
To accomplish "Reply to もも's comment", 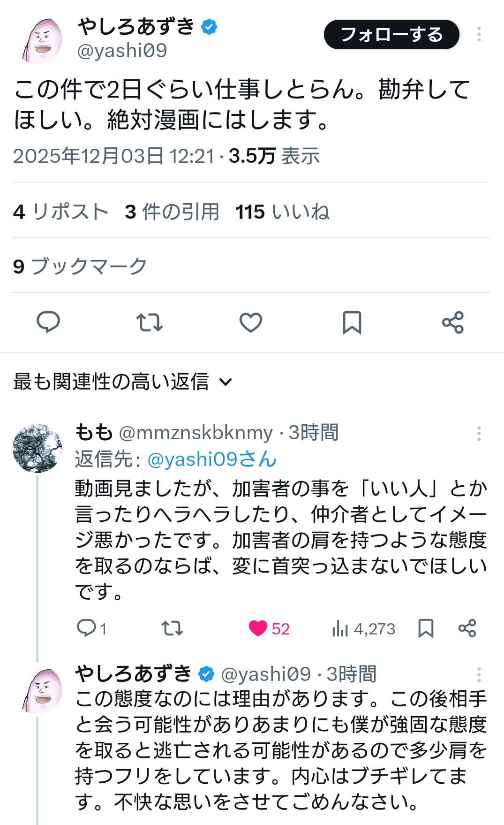I will coord(87,628).
